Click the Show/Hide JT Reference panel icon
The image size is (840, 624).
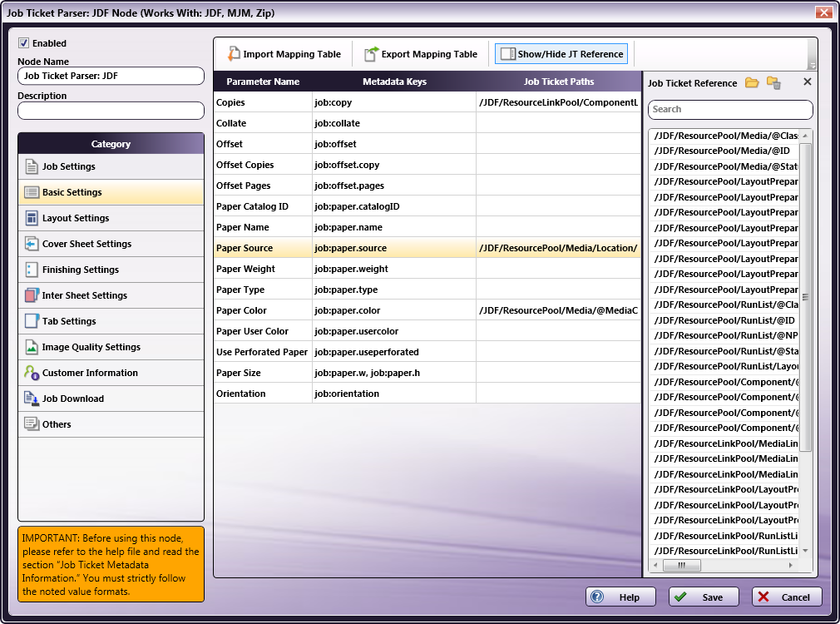pos(508,53)
